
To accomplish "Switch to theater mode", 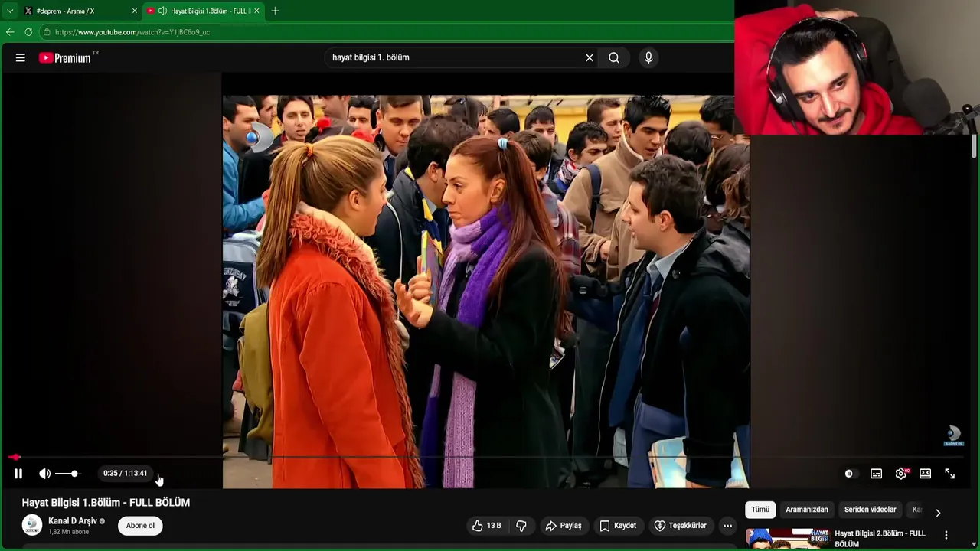I will [x=926, y=474].
